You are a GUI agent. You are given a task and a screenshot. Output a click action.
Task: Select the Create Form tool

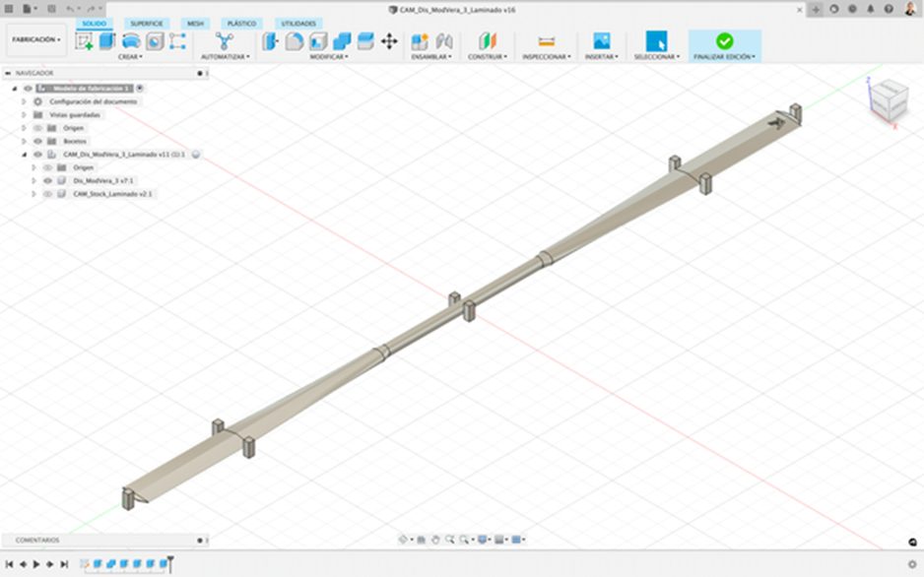(x=177, y=41)
